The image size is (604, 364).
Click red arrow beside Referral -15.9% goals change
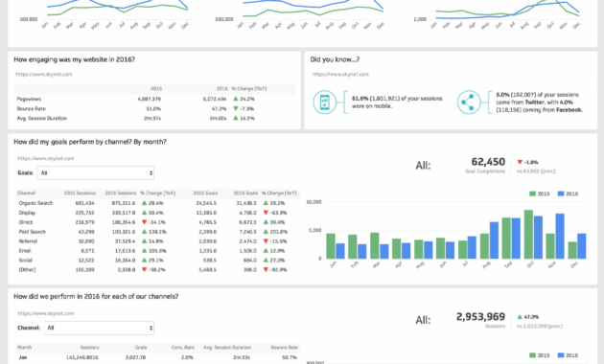[x=266, y=241]
